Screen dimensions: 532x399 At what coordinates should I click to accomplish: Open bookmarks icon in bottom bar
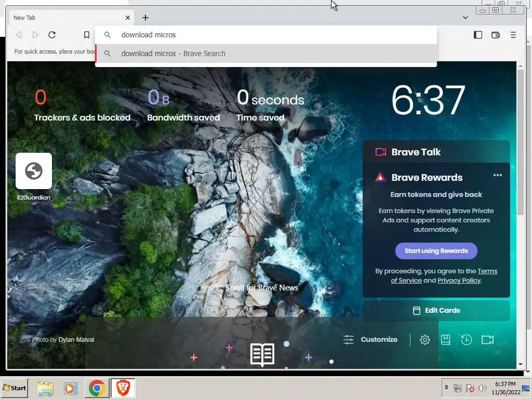pos(445,340)
